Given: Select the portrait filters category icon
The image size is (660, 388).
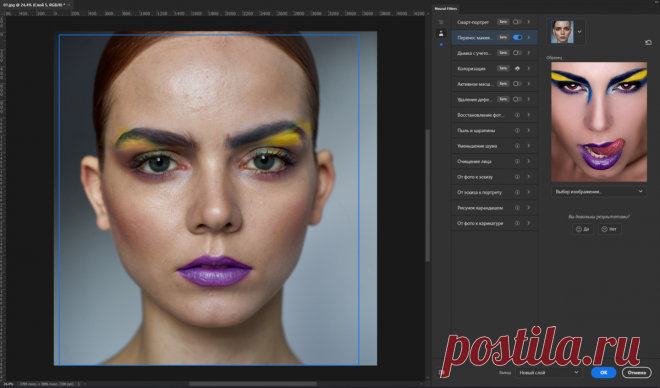Looking at the screenshot, I should [x=441, y=33].
